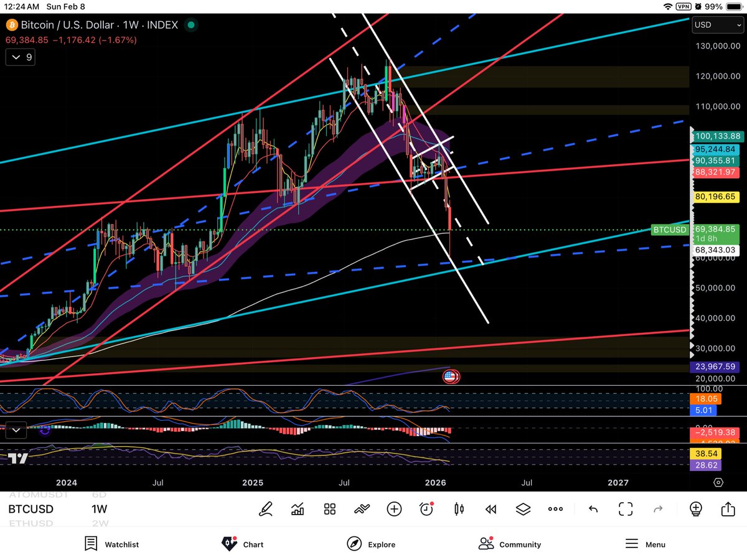Tap the compare symbols wavy-lines icon
The height and width of the screenshot is (560, 747).
point(362,509)
